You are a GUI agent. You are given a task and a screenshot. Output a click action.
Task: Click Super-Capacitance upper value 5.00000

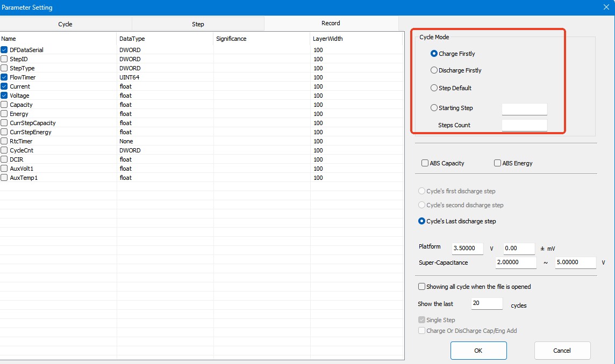click(x=576, y=263)
